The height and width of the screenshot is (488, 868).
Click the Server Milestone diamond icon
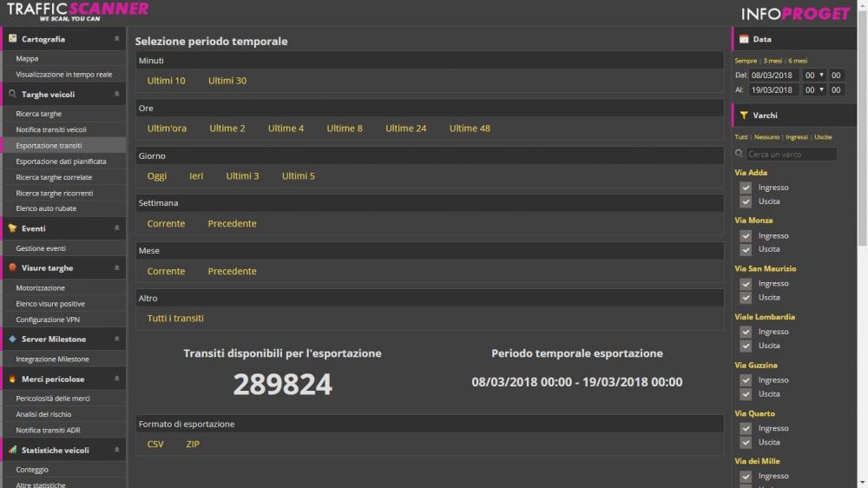[13, 339]
